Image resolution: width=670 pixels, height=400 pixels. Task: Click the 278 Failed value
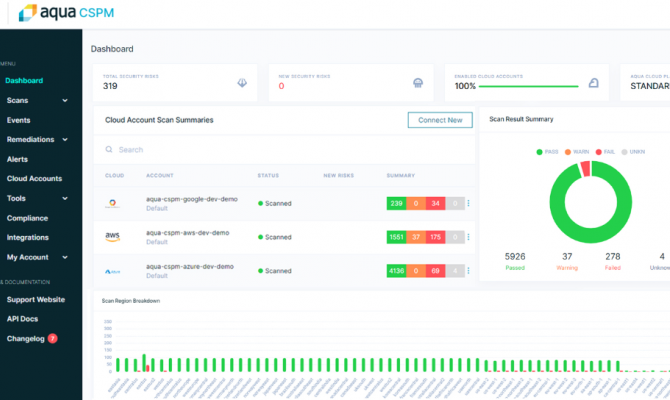(x=613, y=256)
